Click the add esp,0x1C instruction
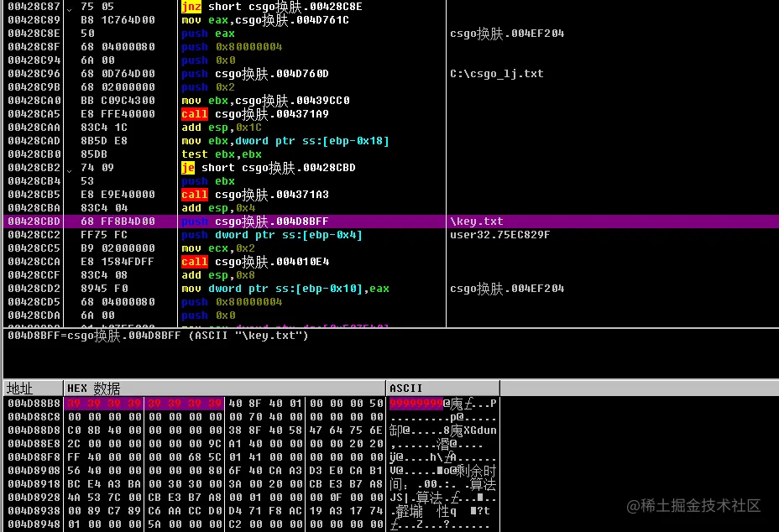 (222, 128)
